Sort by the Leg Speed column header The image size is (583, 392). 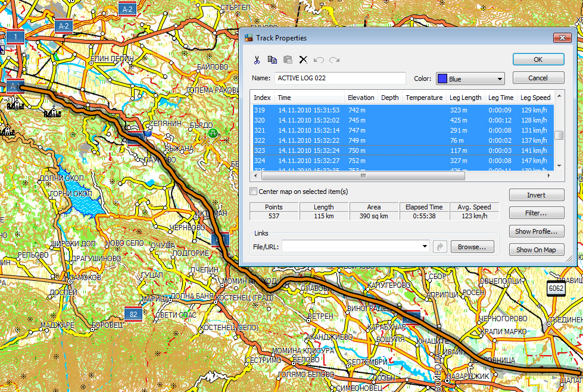pyautogui.click(x=535, y=98)
